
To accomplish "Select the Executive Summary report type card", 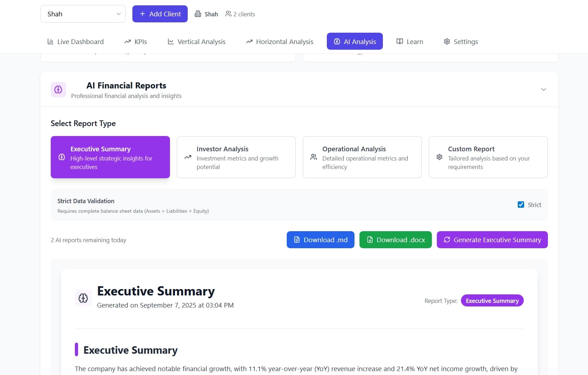I will click(x=110, y=157).
